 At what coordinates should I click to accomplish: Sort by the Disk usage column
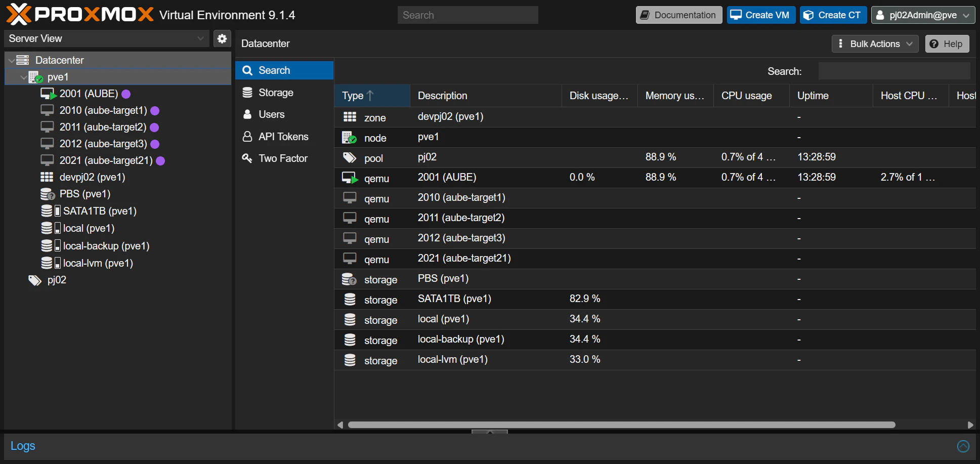pos(600,96)
